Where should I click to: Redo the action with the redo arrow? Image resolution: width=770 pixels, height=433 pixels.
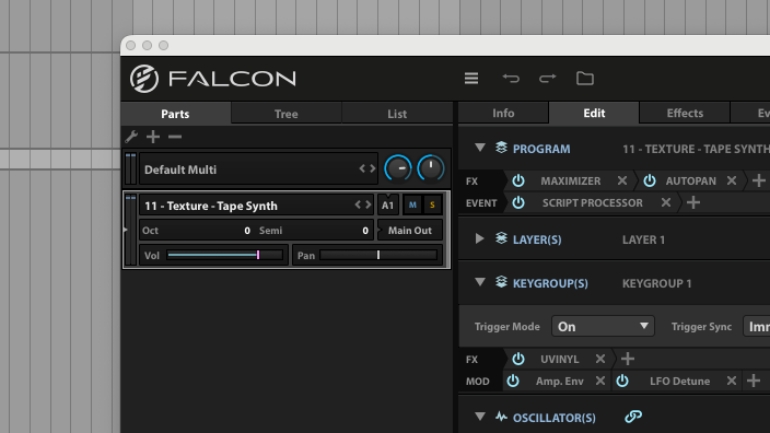(x=547, y=79)
